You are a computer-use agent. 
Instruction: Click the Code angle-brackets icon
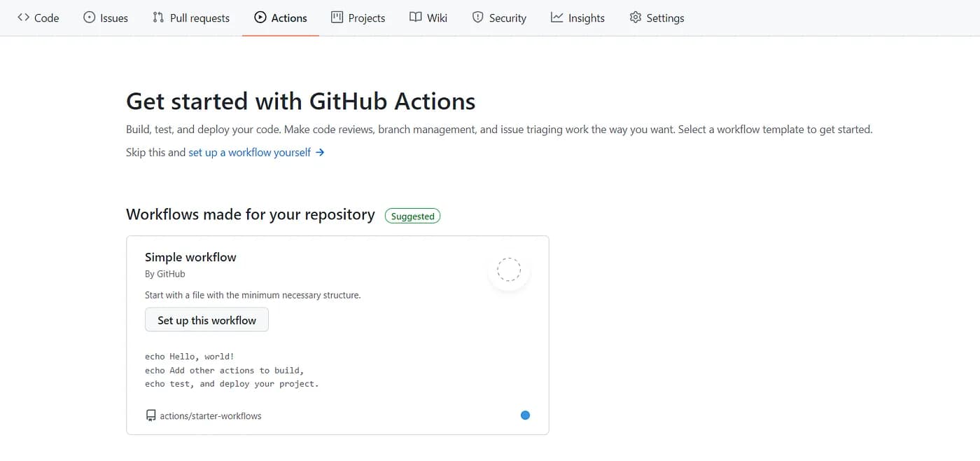pos(23,18)
